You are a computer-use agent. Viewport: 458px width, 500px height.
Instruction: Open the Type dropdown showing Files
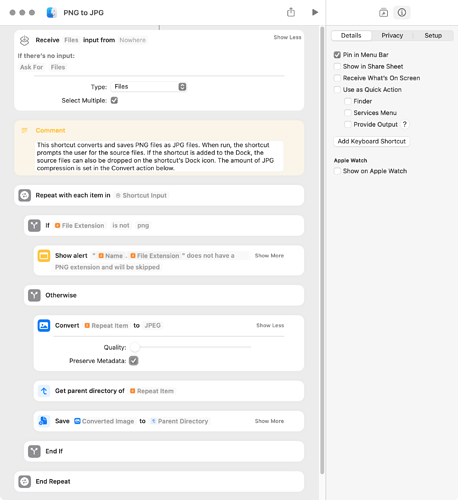(x=149, y=87)
